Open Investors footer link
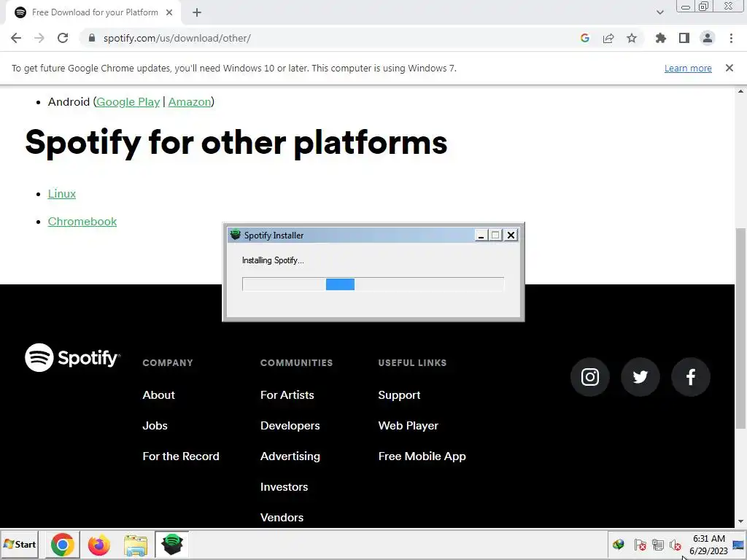Screen dimensions: 747x560 (x=284, y=486)
